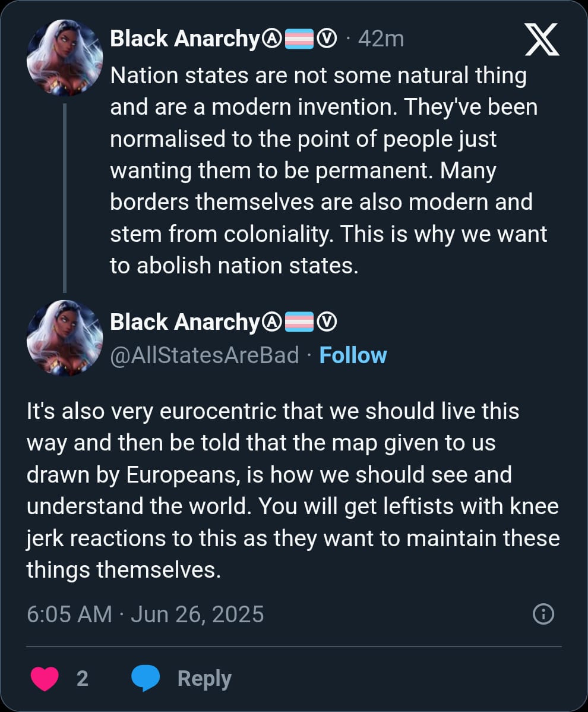Open the avatar beside @AllStatesAreBad
Image resolution: width=588 pixels, height=712 pixels.
65,338
